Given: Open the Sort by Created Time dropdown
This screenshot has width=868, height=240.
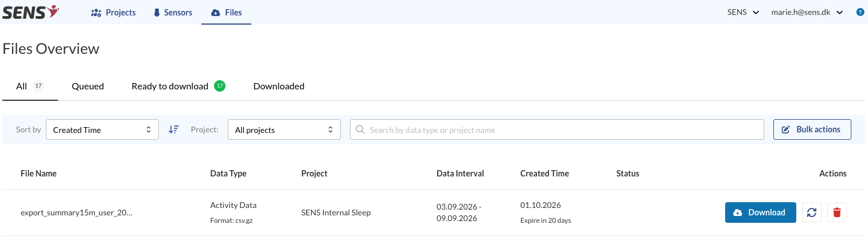Looking at the screenshot, I should coord(102,129).
